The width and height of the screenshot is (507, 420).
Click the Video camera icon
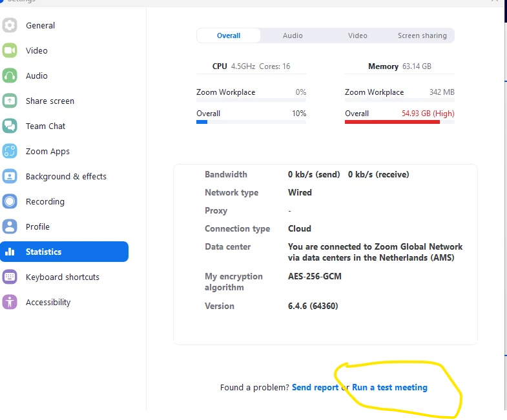click(x=10, y=50)
